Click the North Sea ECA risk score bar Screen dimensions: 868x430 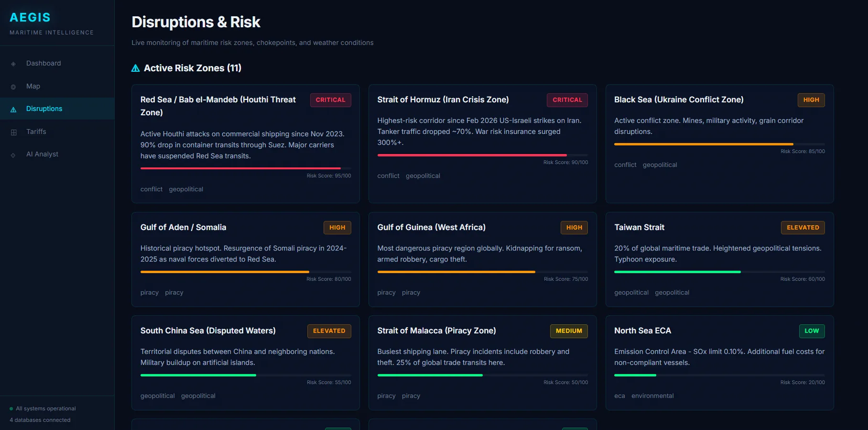point(719,375)
